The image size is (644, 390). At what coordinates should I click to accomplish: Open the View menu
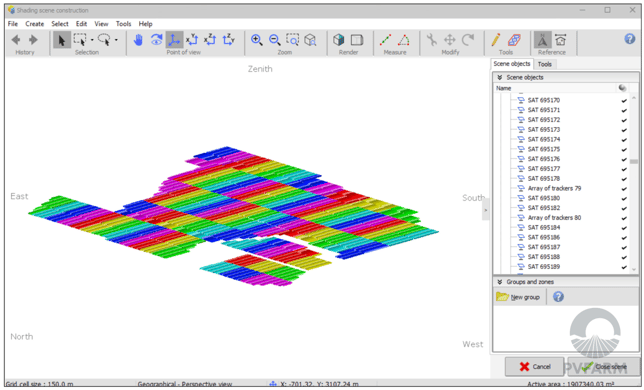pos(101,24)
